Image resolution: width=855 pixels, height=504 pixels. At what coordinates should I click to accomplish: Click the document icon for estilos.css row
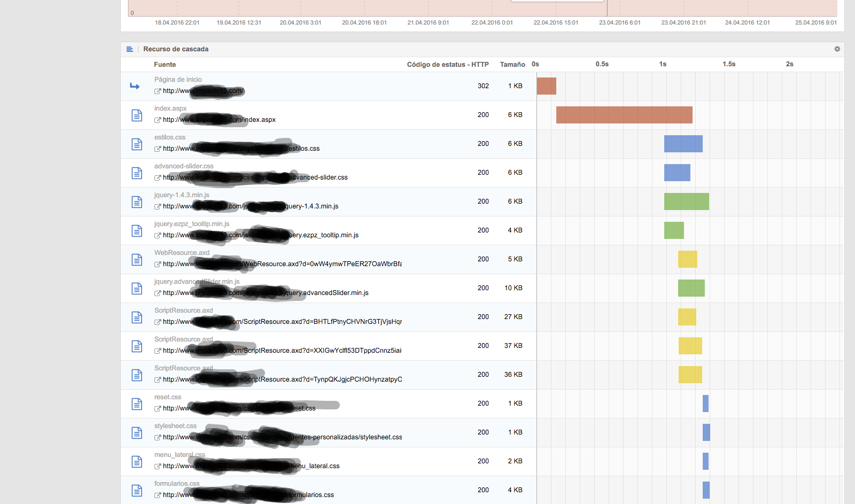coord(137,144)
